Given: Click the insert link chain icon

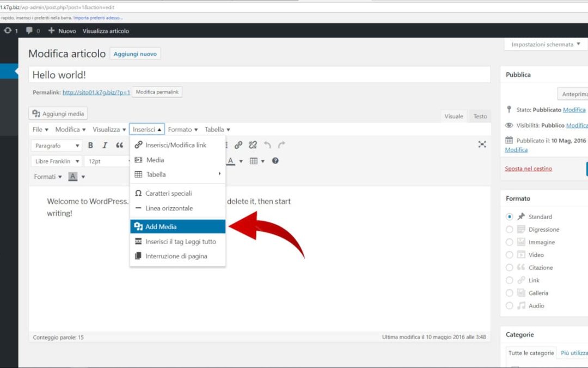Looking at the screenshot, I should click(238, 145).
